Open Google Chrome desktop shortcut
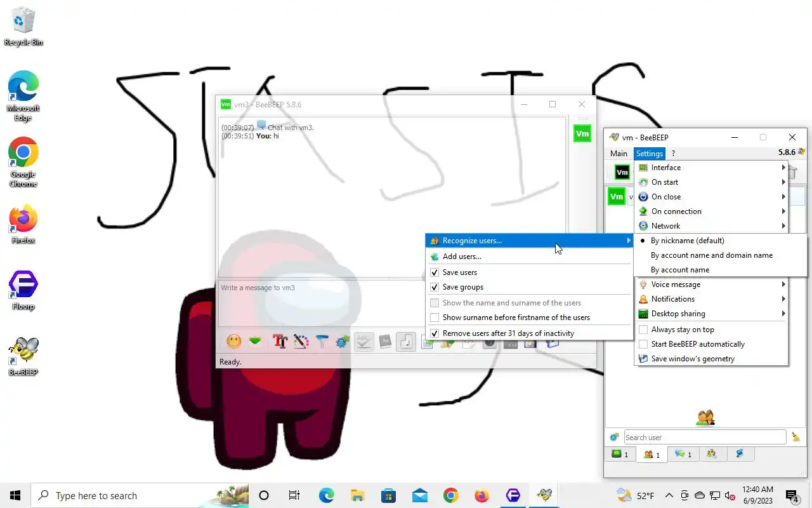Screen dimensions: 812x508 click(x=23, y=162)
